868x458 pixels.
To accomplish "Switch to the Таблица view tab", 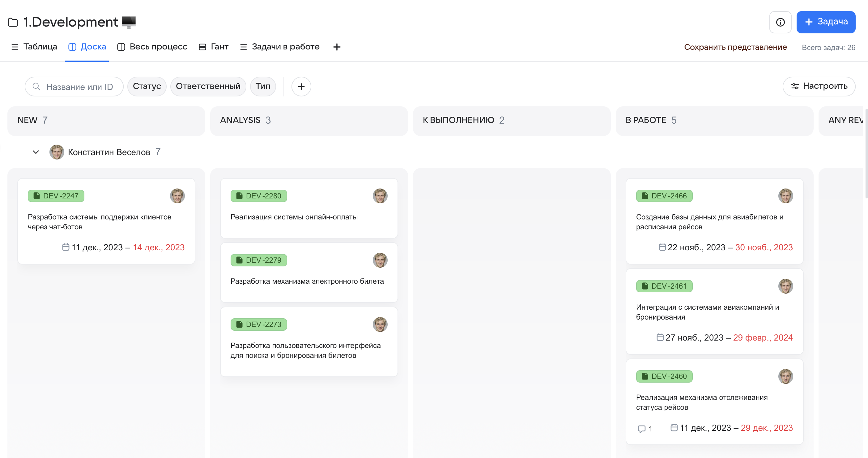I will pyautogui.click(x=34, y=47).
